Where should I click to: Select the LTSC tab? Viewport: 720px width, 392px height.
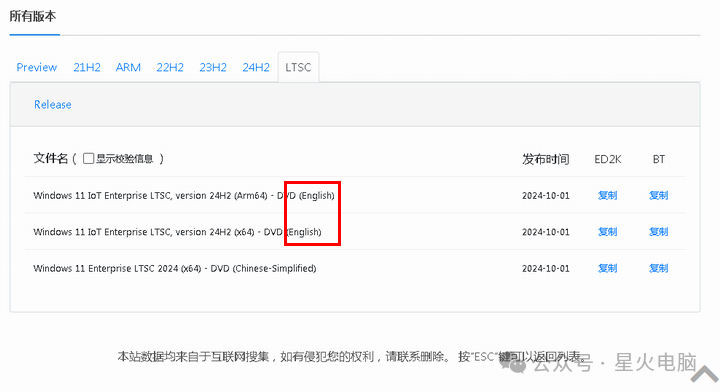click(298, 67)
